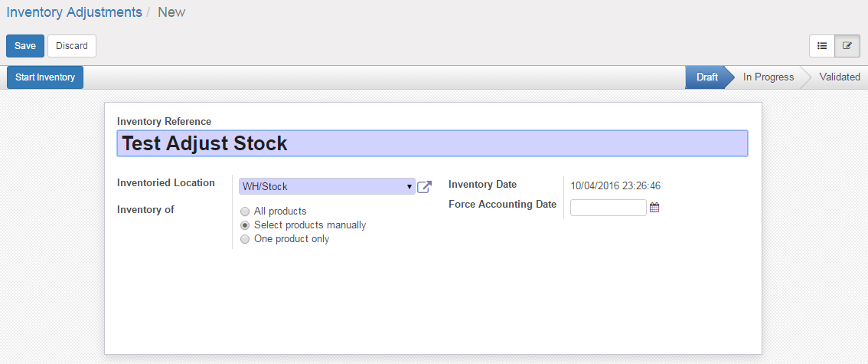Discard the new record
This screenshot has width=868, height=364.
[72, 46]
